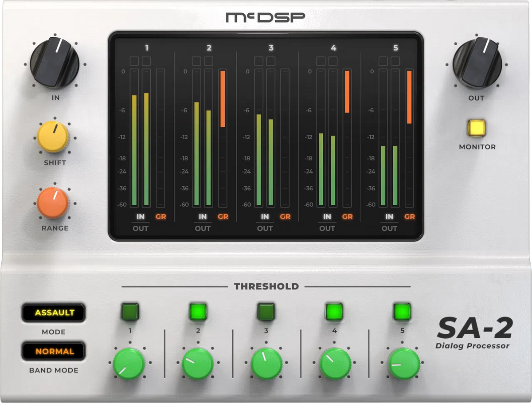The height and width of the screenshot is (403, 532).
Task: Click the OUT gain knob
Action: point(477,63)
